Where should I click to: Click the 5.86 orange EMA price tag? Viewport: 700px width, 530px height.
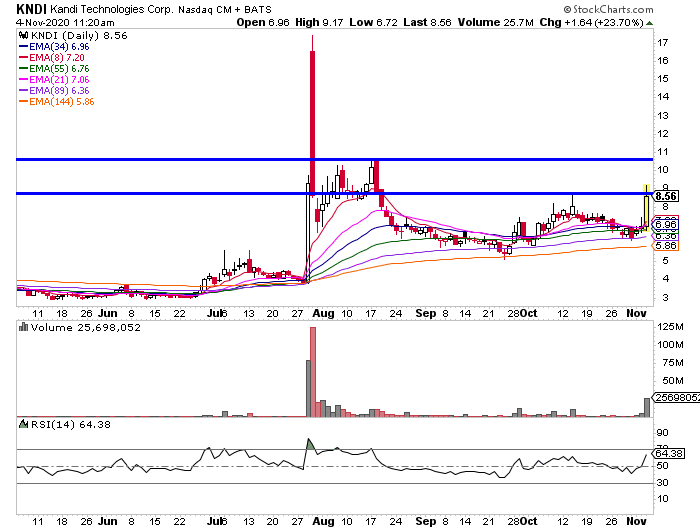click(x=665, y=246)
